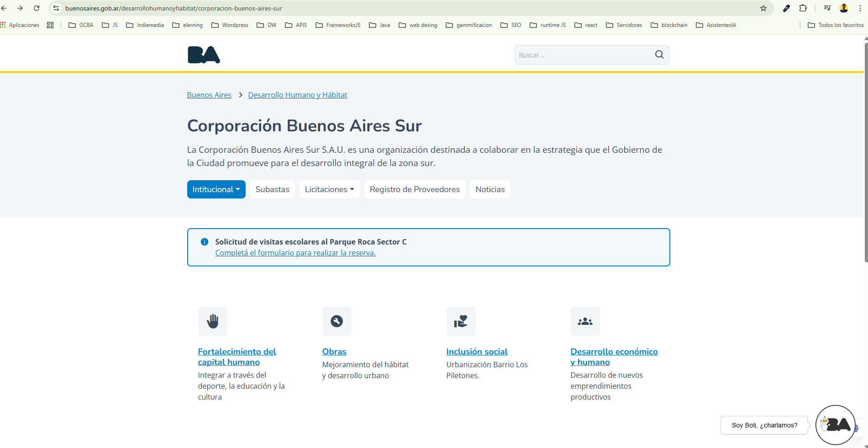868x448 pixels.
Task: Follow the Completá el formulario reservation link
Action: (x=295, y=253)
